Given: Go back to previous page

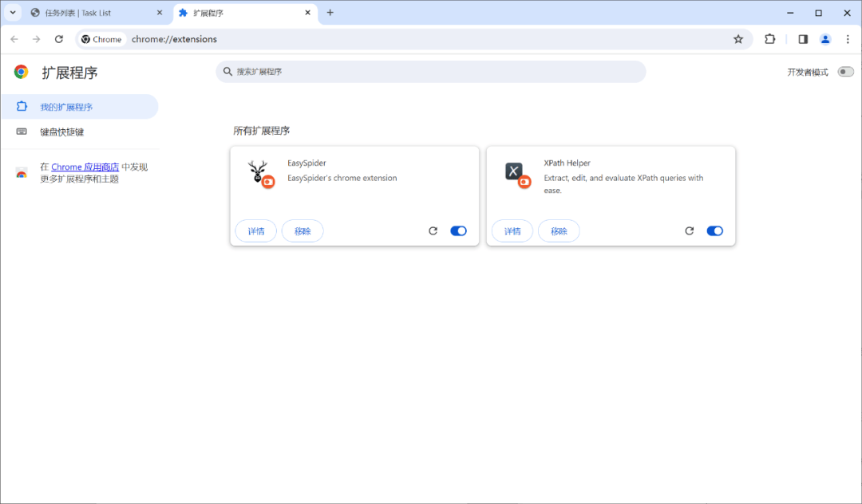Looking at the screenshot, I should (14, 39).
